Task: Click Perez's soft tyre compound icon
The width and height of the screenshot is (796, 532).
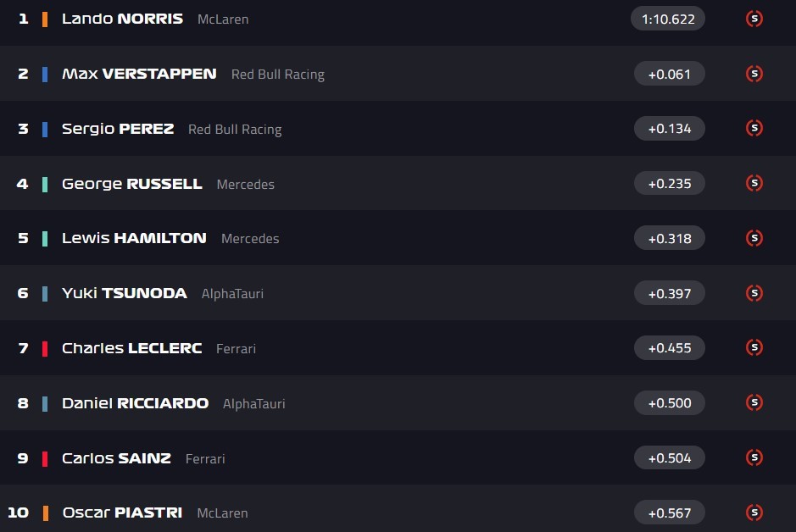Action: [x=754, y=129]
